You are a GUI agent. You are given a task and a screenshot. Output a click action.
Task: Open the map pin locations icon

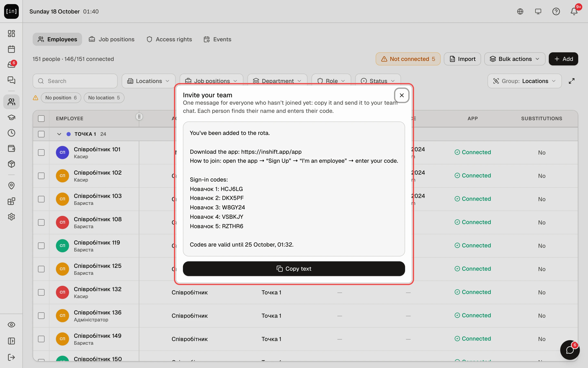[11, 186]
